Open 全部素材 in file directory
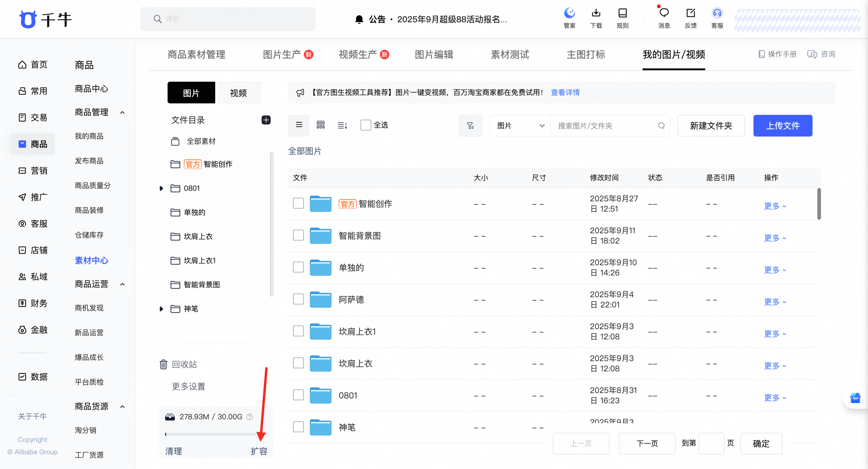Screen dimensions: 868x469 [194, 141]
